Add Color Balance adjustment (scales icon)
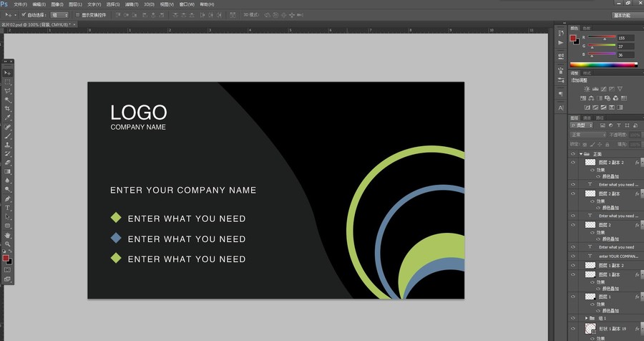The width and height of the screenshot is (644, 341). tap(591, 98)
